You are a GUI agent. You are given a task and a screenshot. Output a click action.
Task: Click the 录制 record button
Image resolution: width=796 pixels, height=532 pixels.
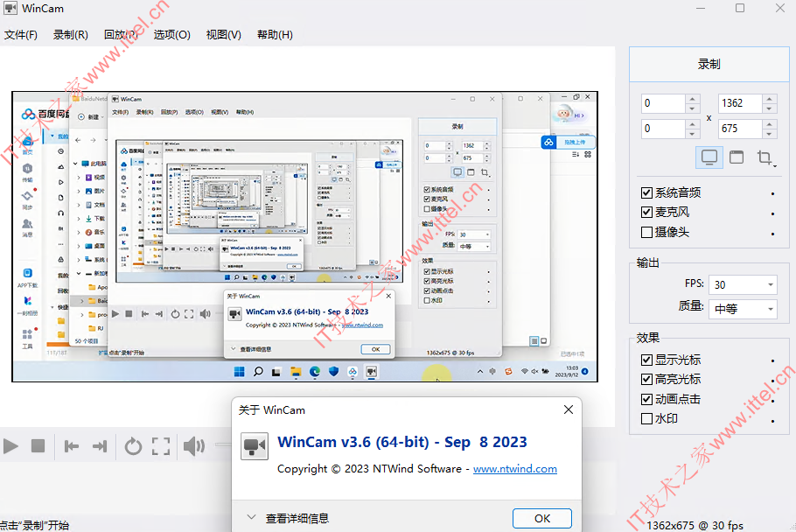pos(709,65)
